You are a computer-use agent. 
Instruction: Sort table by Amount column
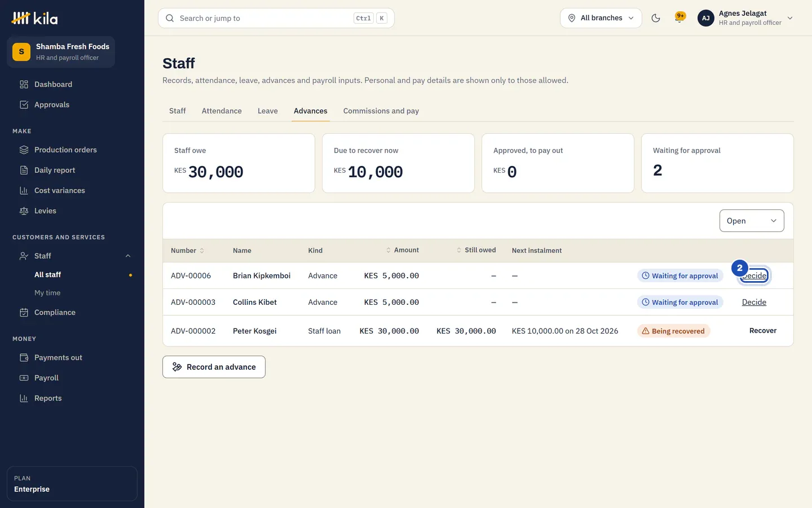point(403,250)
